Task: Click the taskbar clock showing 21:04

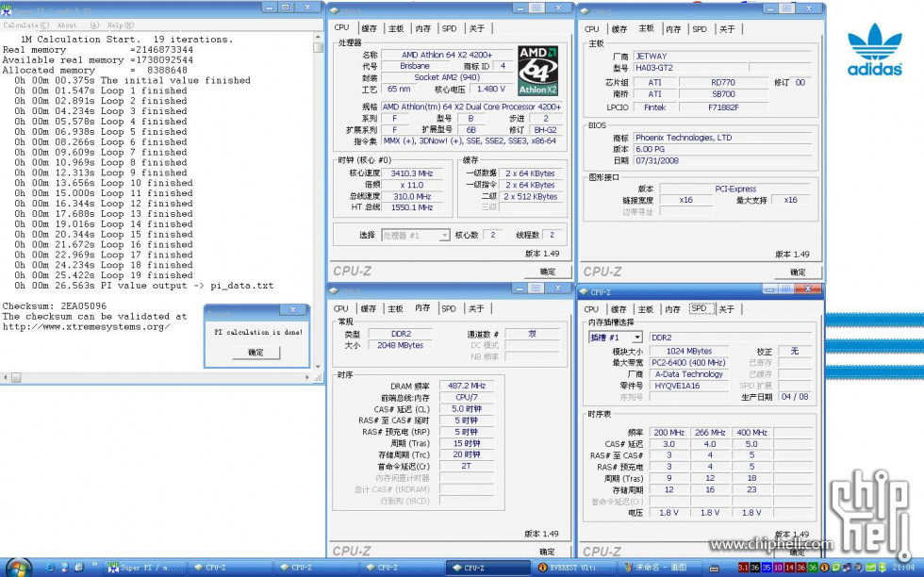Action: [x=903, y=568]
